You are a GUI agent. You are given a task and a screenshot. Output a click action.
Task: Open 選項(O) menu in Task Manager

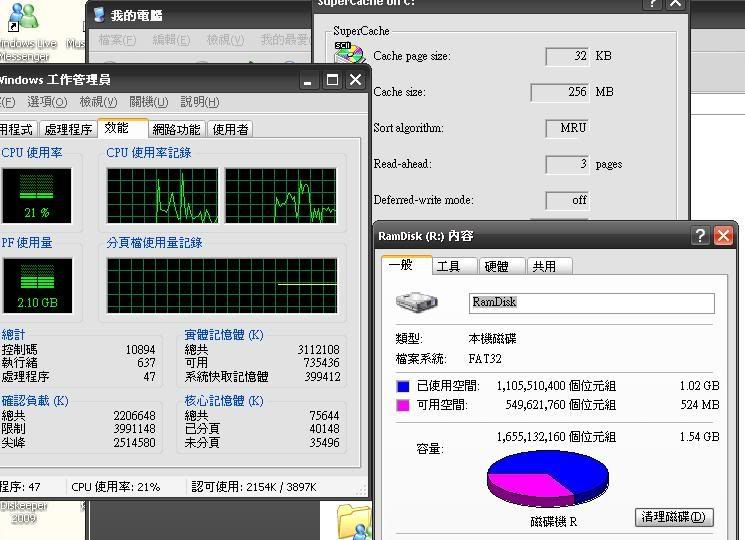(x=47, y=102)
